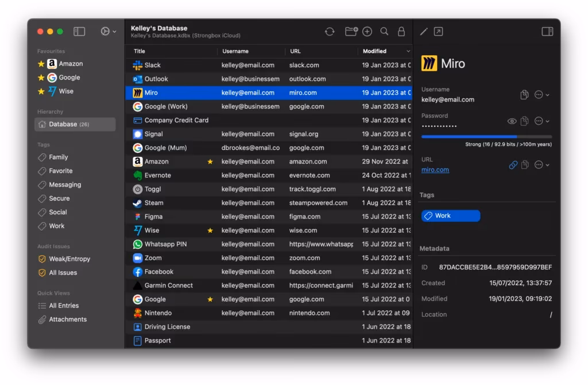Click the Google (Mum) entry title
The image size is (588, 385).
pos(165,148)
